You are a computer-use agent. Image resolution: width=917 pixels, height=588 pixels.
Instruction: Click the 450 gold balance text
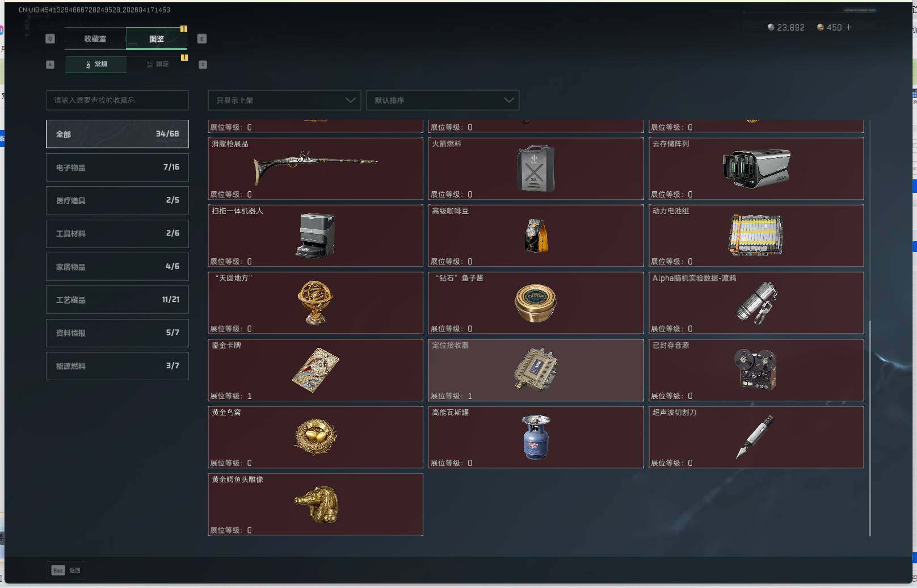click(834, 27)
